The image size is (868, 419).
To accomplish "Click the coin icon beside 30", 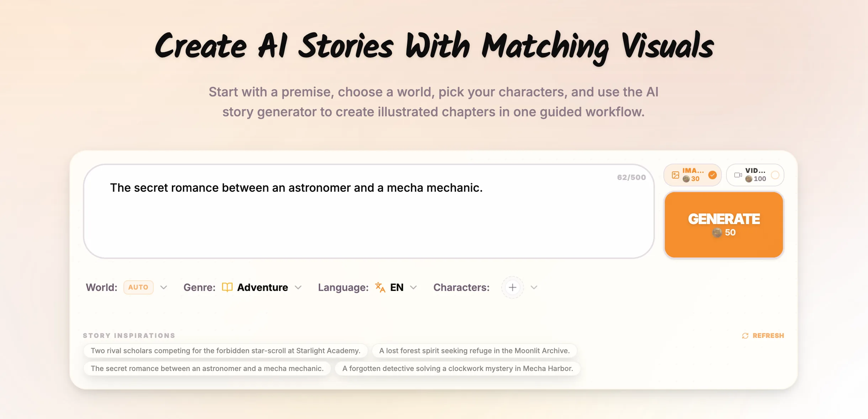I will click(x=686, y=179).
